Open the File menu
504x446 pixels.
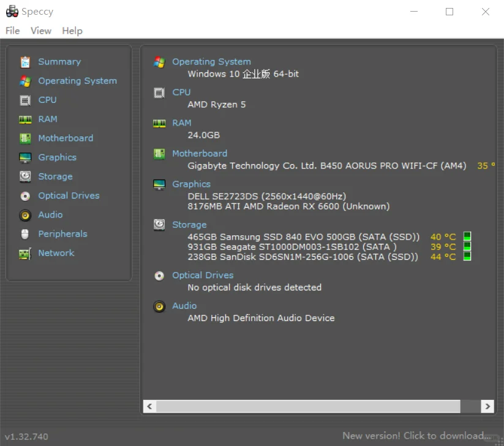pos(12,31)
